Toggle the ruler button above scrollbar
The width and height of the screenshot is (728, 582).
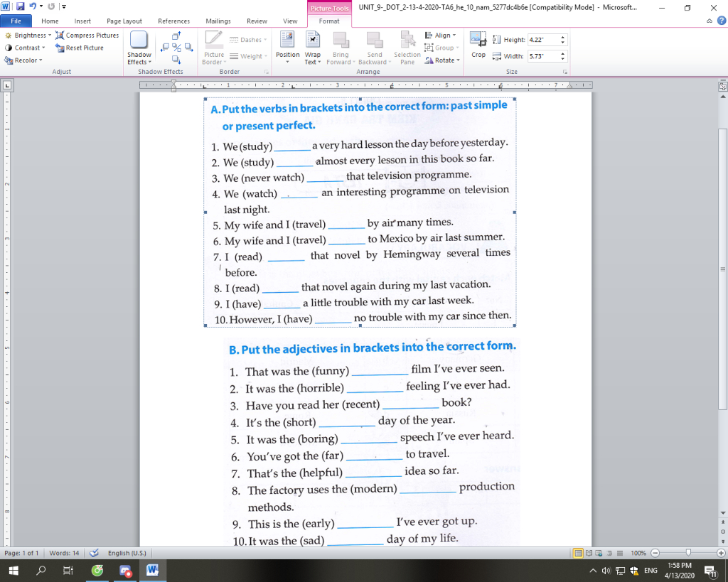pos(722,86)
